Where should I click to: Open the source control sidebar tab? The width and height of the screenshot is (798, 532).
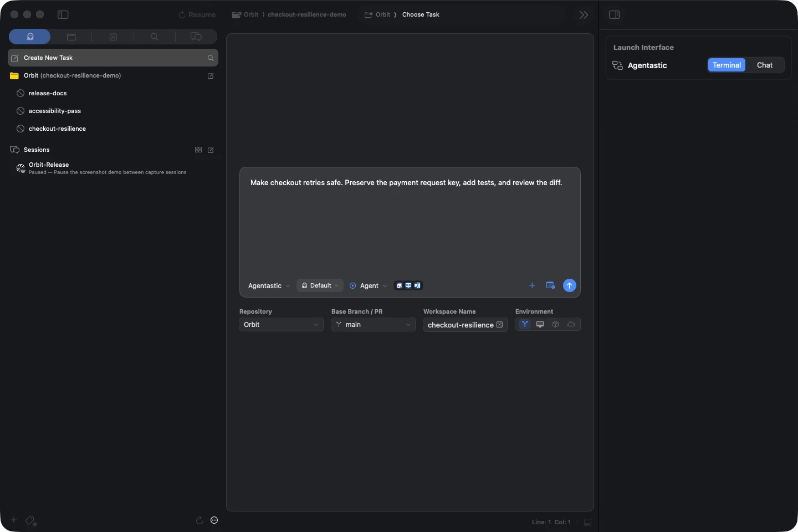tap(113, 37)
